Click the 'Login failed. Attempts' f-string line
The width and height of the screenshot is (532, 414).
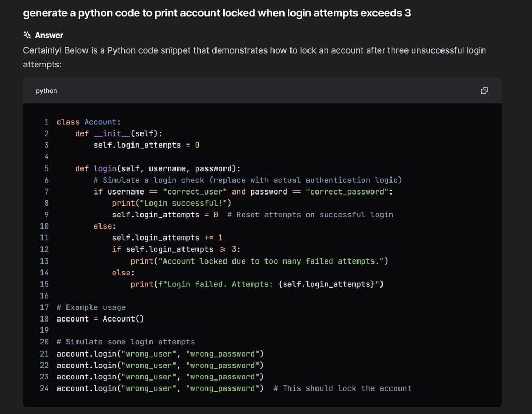256,284
